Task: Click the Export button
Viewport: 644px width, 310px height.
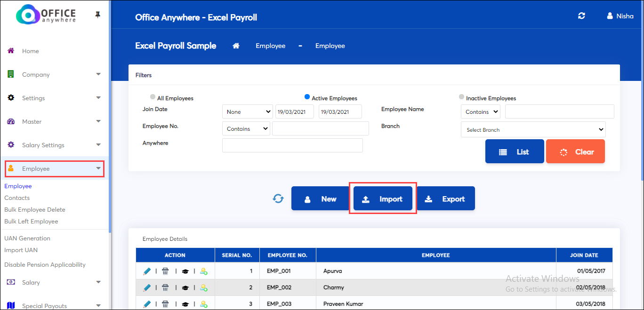Action: coord(445,199)
